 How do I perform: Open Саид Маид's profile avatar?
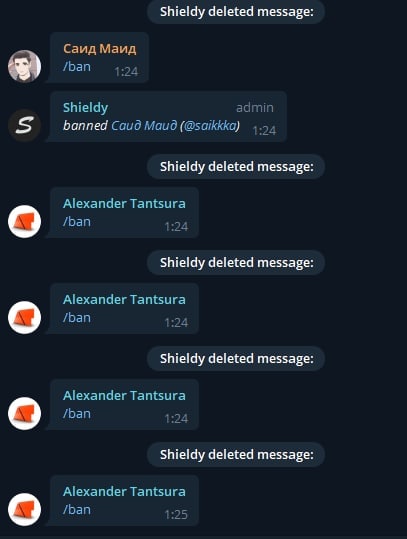(24, 66)
